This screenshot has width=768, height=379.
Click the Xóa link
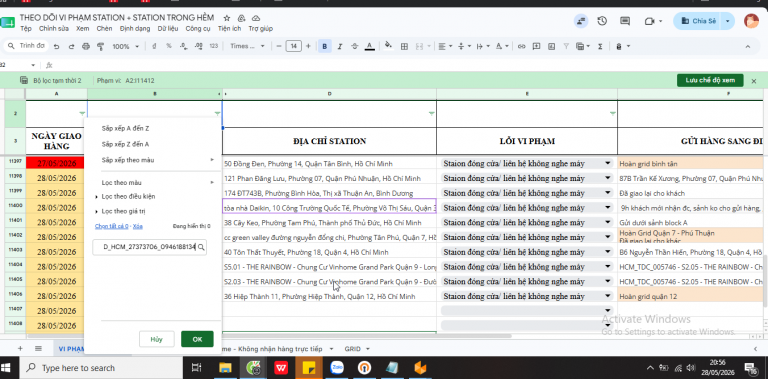pos(138,226)
